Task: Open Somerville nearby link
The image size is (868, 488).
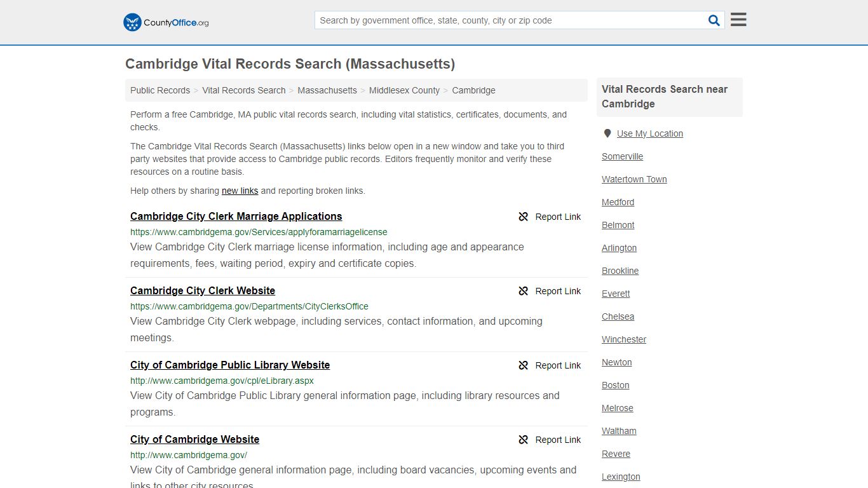Action: [x=622, y=156]
